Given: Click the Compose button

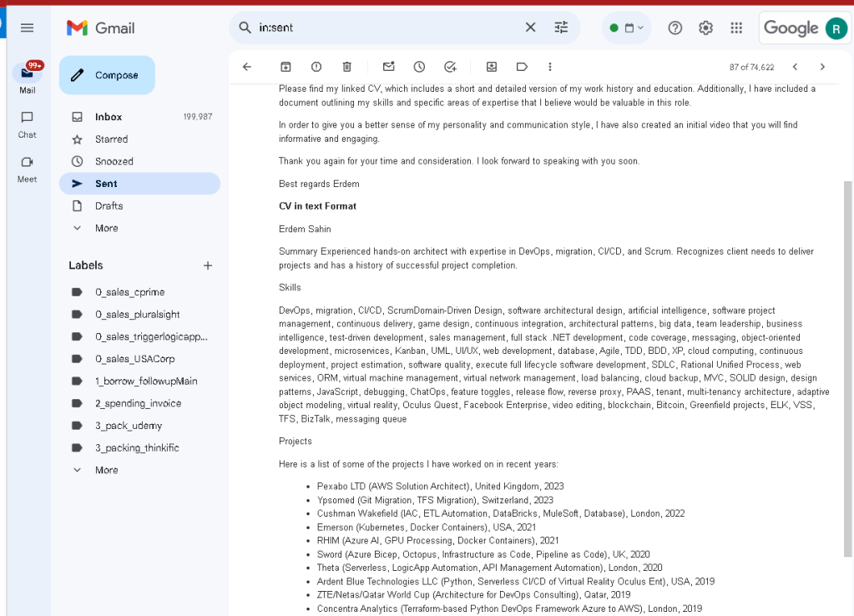Looking at the screenshot, I should pos(108,75).
